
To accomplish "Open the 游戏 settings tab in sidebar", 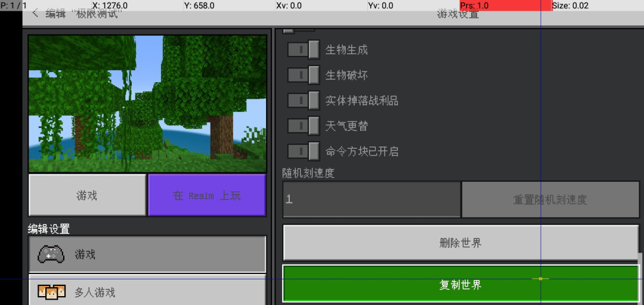I will (147, 254).
